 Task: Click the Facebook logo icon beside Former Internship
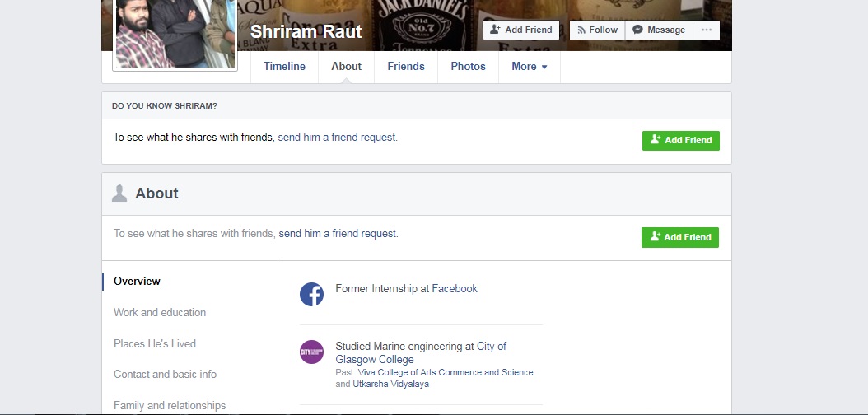(311, 294)
